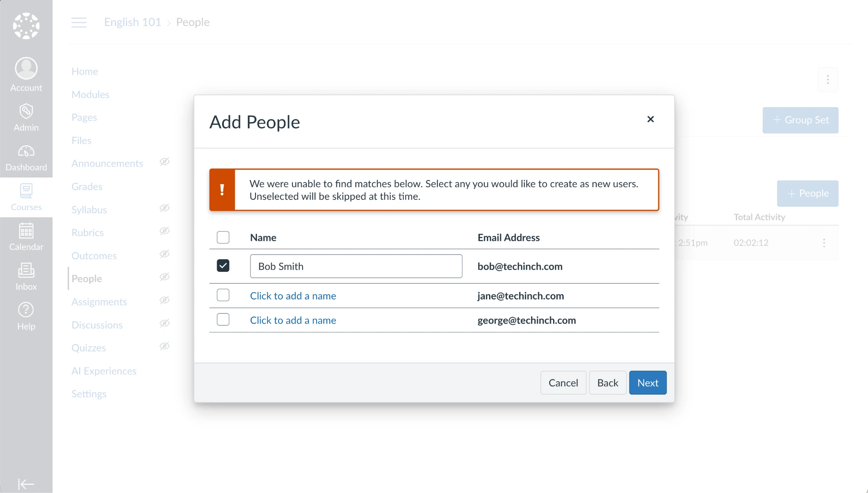Image resolution: width=868 pixels, height=493 pixels.
Task: Open the kebab options menu near Group Set
Action: (x=828, y=80)
